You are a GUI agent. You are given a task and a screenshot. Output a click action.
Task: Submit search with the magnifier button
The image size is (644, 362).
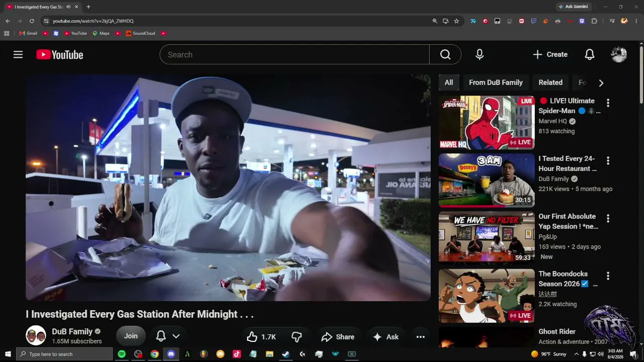coord(445,54)
